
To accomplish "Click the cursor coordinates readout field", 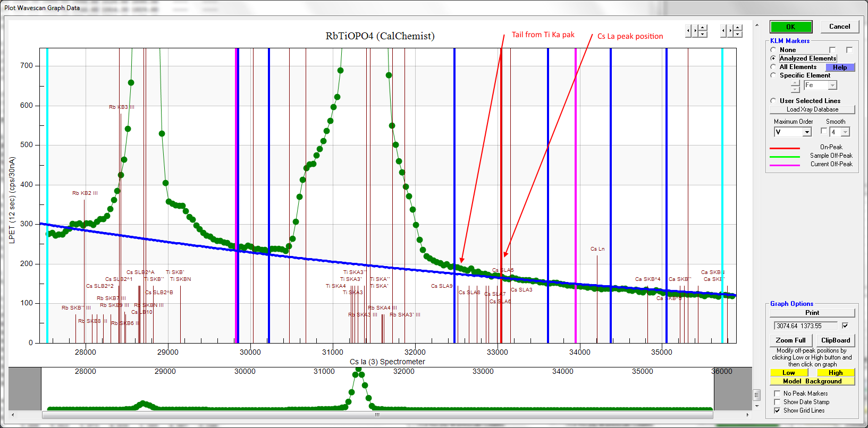I will pos(805,326).
